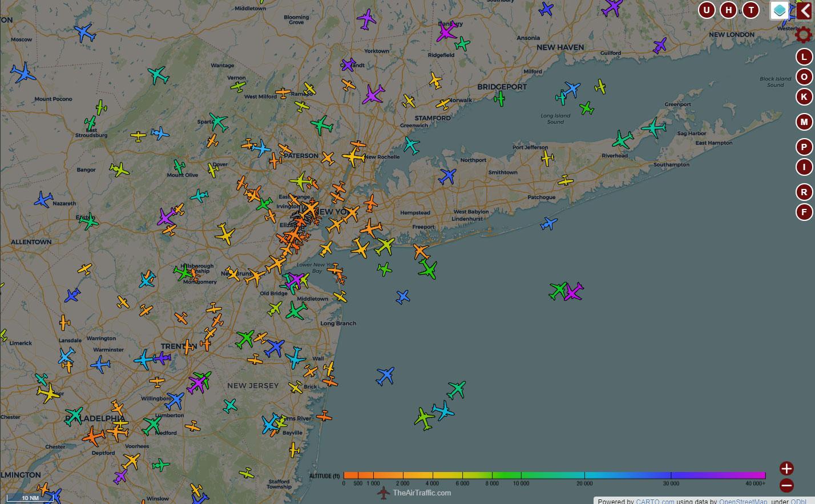Expand the sidebar with the arrow button
This screenshot has height=504, width=815.
pyautogui.click(x=805, y=10)
